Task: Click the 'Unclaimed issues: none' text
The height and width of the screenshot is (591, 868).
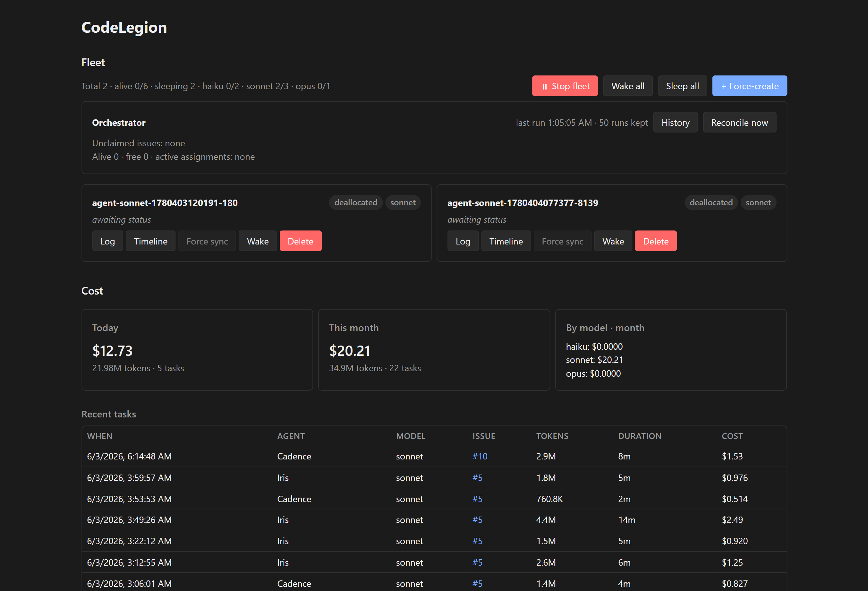Action: click(139, 143)
